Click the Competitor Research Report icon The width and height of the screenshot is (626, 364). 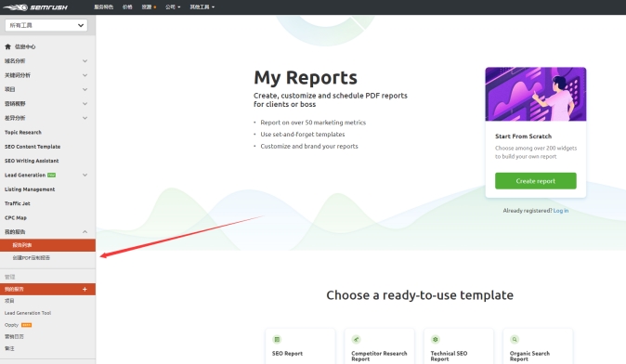click(x=356, y=340)
